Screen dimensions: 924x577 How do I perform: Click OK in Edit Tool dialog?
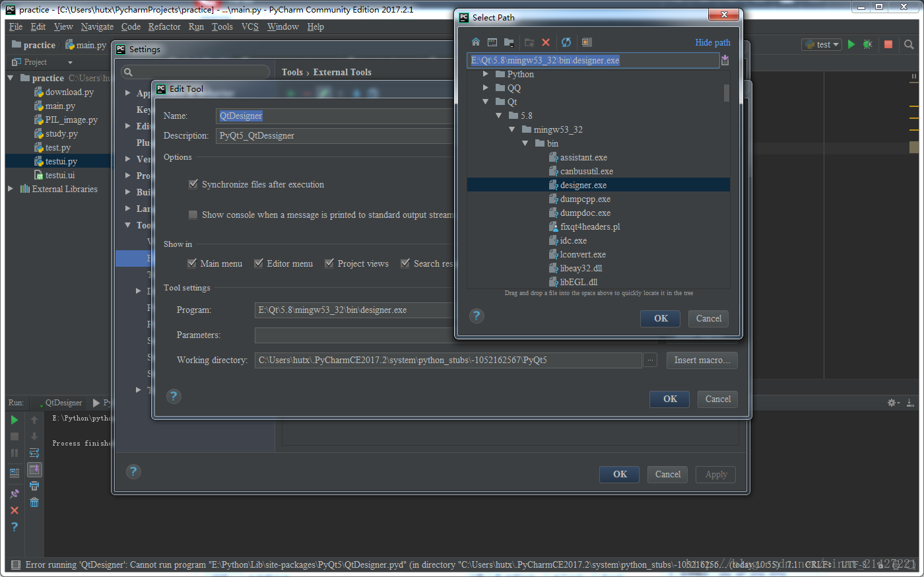pos(671,399)
